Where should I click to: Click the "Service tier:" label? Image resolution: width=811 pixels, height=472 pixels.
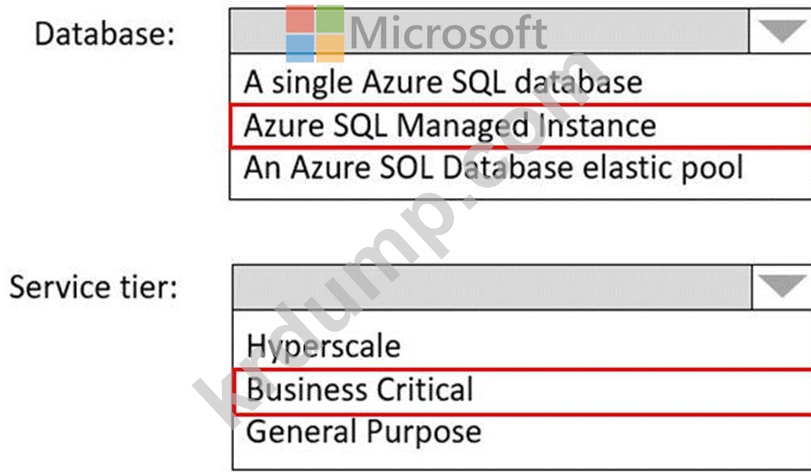(95, 287)
